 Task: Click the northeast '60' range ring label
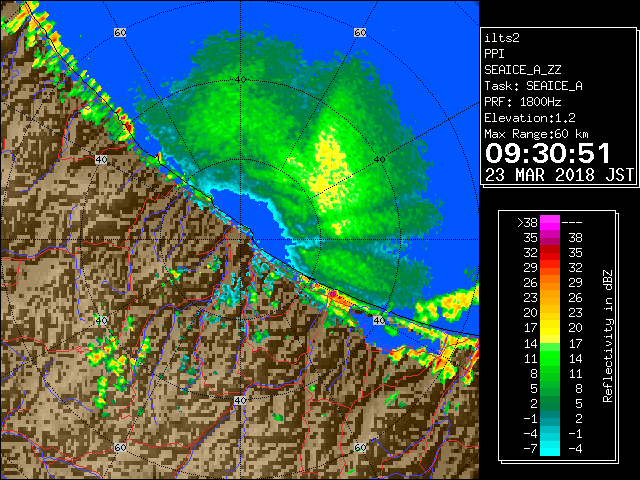pos(360,32)
